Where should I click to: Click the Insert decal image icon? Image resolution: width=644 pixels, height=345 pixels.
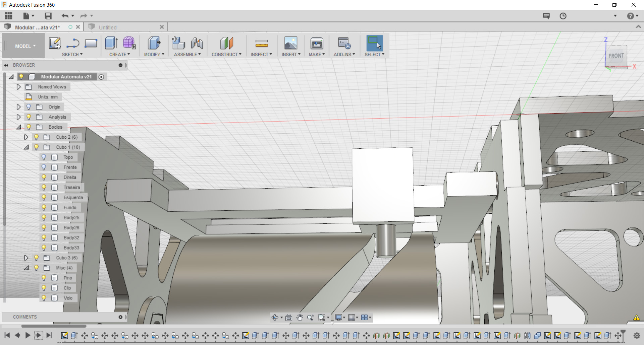[x=291, y=43]
